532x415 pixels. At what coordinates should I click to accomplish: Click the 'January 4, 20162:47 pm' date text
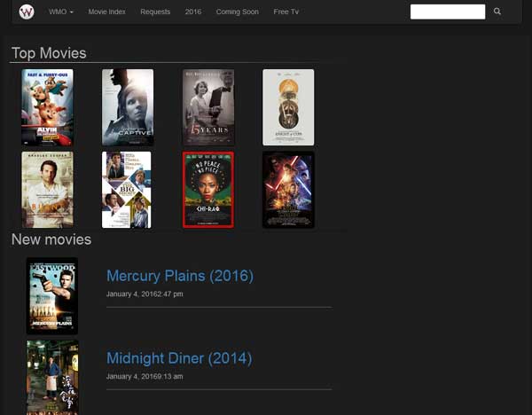(x=145, y=294)
